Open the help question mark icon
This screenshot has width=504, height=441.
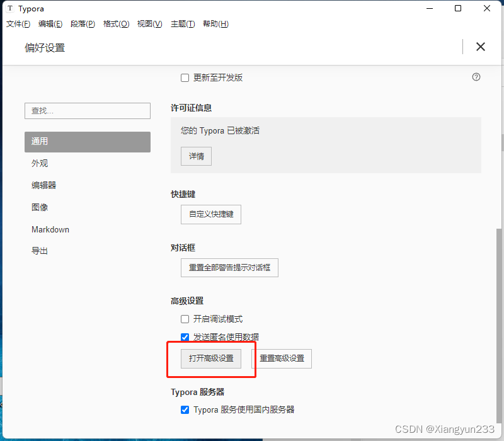click(476, 77)
